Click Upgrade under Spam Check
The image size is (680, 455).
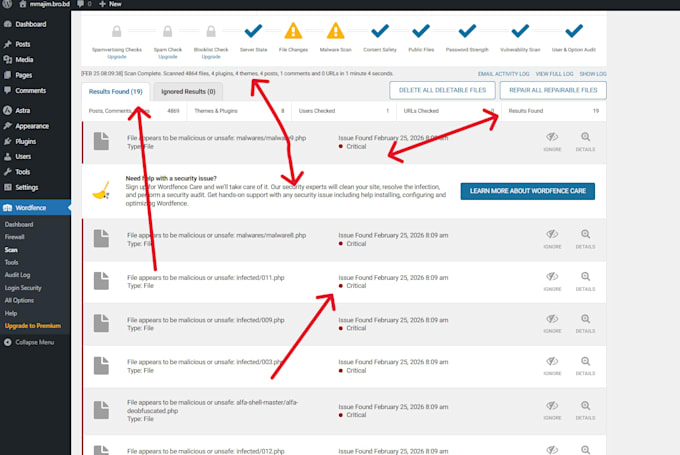[x=168, y=57]
